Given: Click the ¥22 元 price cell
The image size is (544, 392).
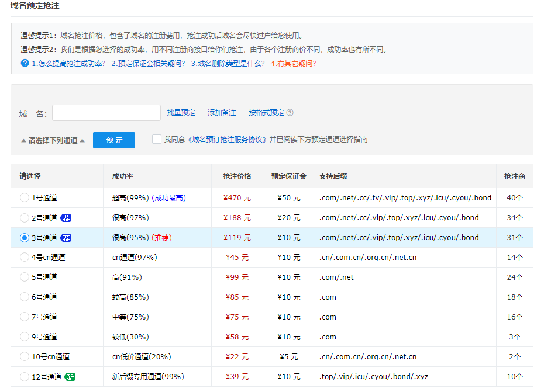Looking at the screenshot, I should pos(237,356).
